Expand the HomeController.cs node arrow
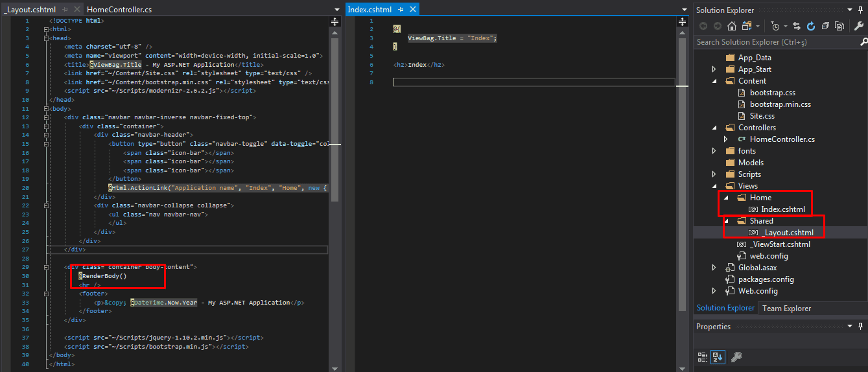The image size is (868, 372). pyautogui.click(x=726, y=139)
